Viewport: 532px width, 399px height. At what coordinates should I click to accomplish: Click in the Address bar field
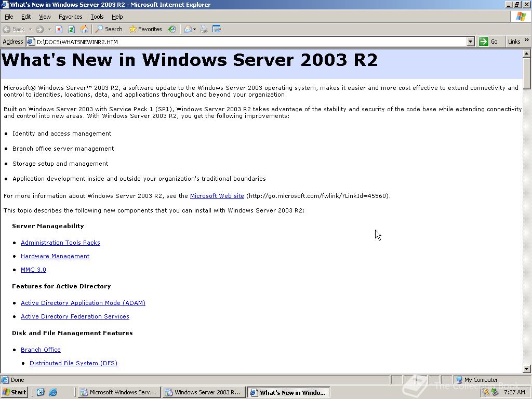[250, 42]
